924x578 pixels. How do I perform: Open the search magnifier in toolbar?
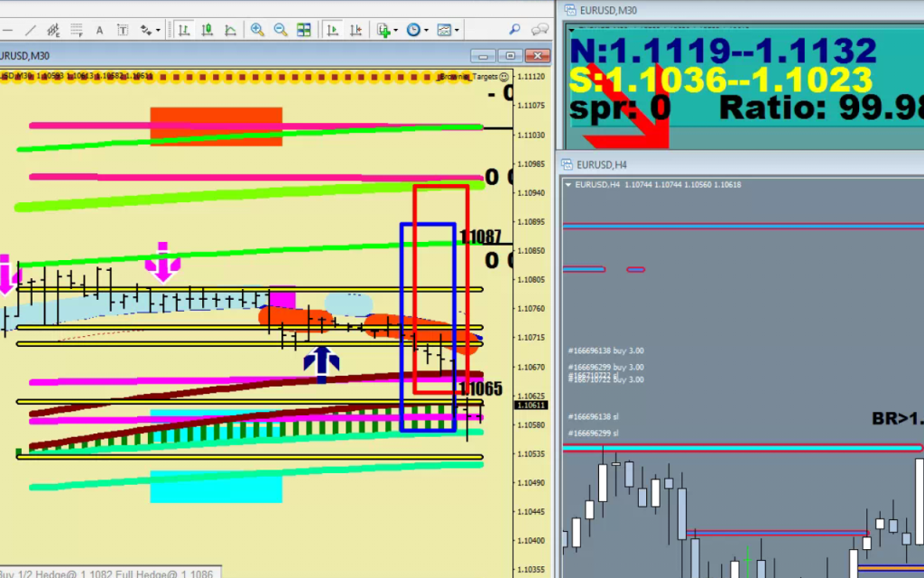515,30
